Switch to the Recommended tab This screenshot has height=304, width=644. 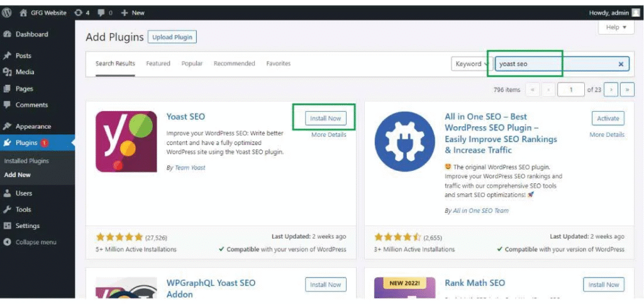click(x=234, y=63)
